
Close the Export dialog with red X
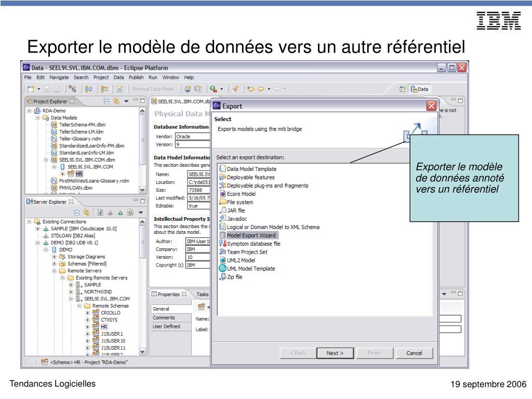(x=431, y=106)
